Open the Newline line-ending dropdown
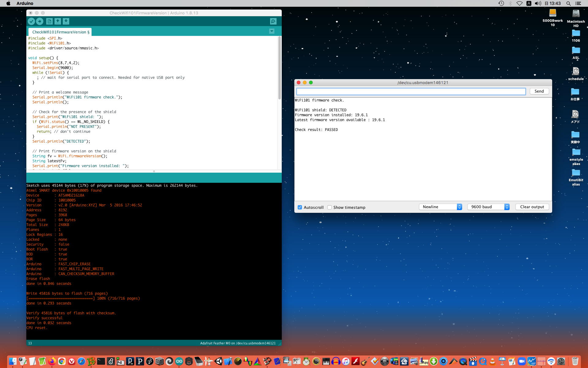Viewport: 588px width, 368px height. pos(440,207)
